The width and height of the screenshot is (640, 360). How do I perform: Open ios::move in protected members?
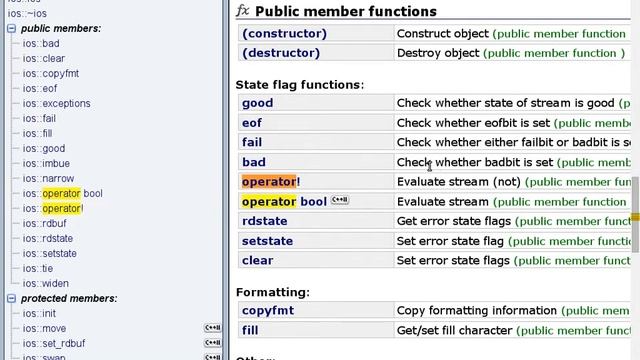click(x=44, y=329)
